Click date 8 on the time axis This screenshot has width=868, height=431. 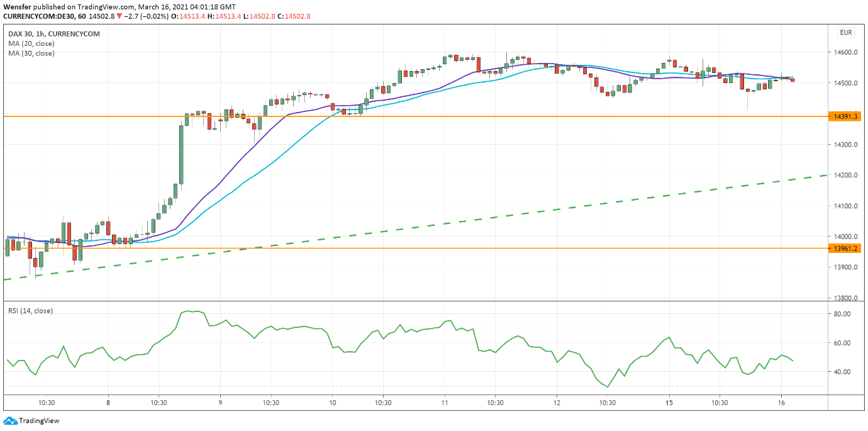pyautogui.click(x=108, y=403)
